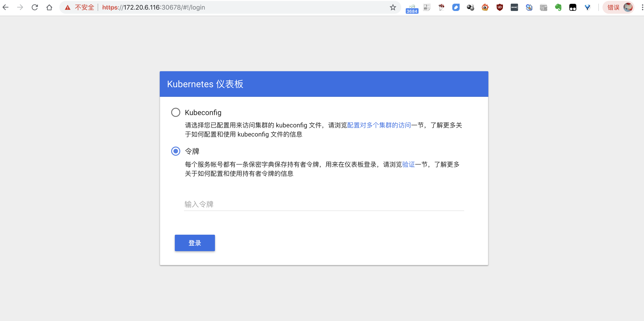
Task: Open the uBlock Origin extension
Action: click(499, 7)
